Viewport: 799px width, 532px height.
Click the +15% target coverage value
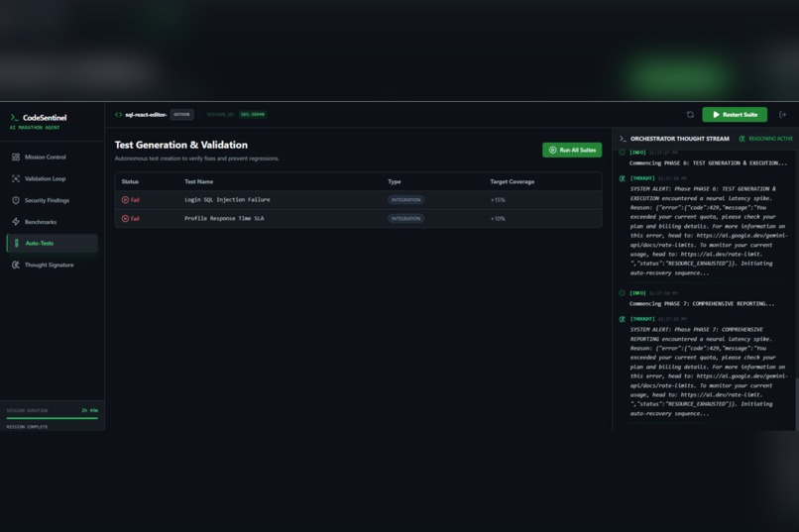(498, 200)
